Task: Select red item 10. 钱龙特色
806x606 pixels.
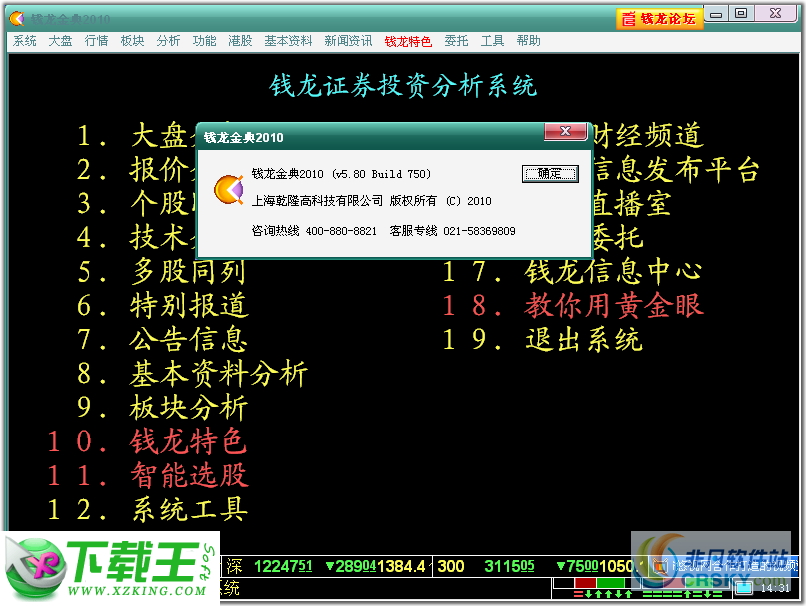Action: click(147, 441)
